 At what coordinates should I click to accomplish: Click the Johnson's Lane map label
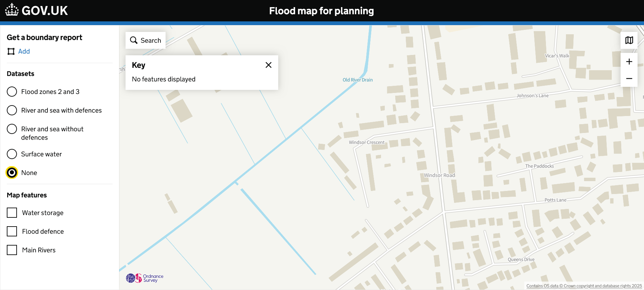click(532, 96)
